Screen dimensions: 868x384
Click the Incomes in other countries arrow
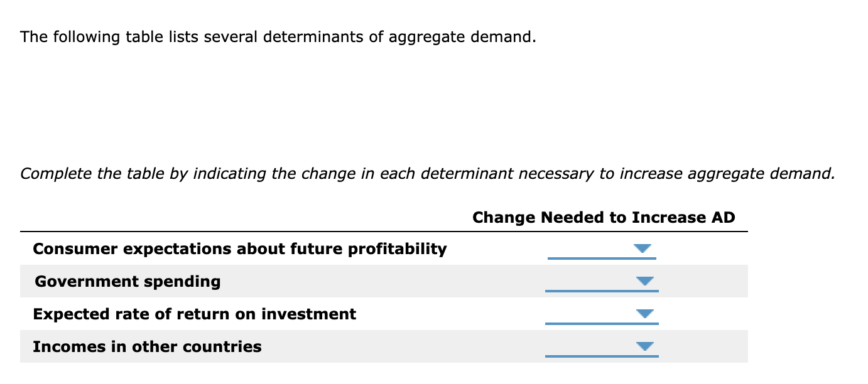click(x=644, y=346)
